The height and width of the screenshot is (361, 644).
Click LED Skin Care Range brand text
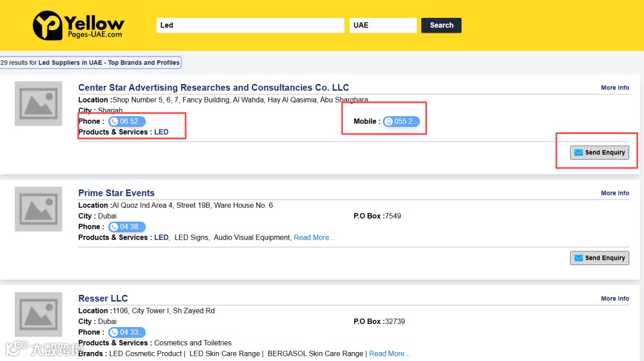pyautogui.click(x=225, y=354)
